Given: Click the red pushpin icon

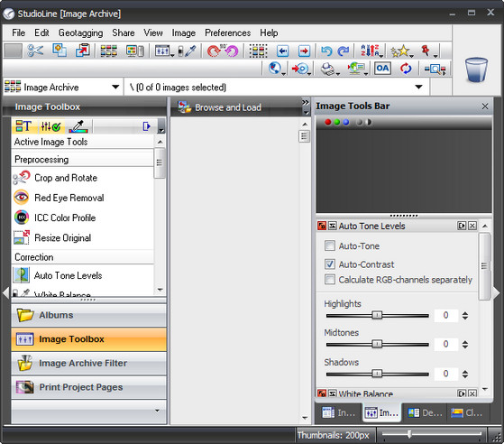Looking at the screenshot, I should [x=426, y=51].
